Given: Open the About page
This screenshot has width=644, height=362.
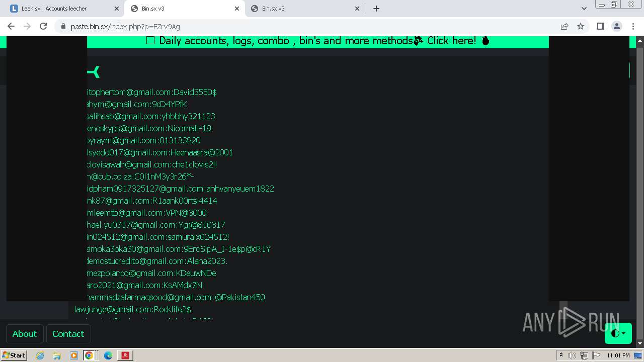Looking at the screenshot, I should tap(24, 334).
